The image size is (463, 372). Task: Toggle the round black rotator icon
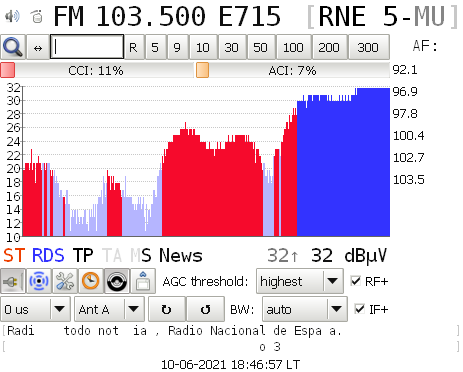[x=117, y=281]
